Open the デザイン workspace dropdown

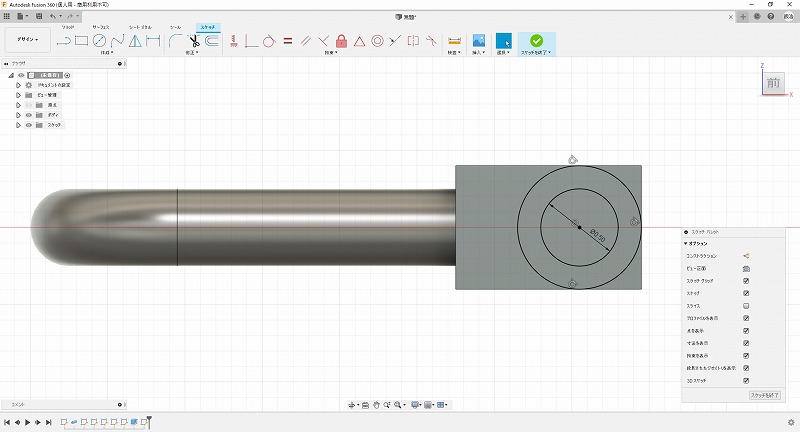(25, 41)
